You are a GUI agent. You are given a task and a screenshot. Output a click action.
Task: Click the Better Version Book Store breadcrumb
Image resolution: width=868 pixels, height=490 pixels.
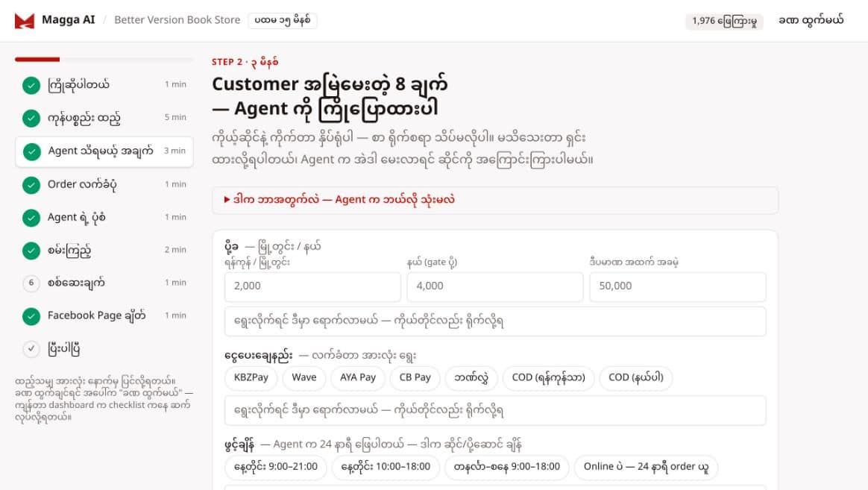[177, 20]
